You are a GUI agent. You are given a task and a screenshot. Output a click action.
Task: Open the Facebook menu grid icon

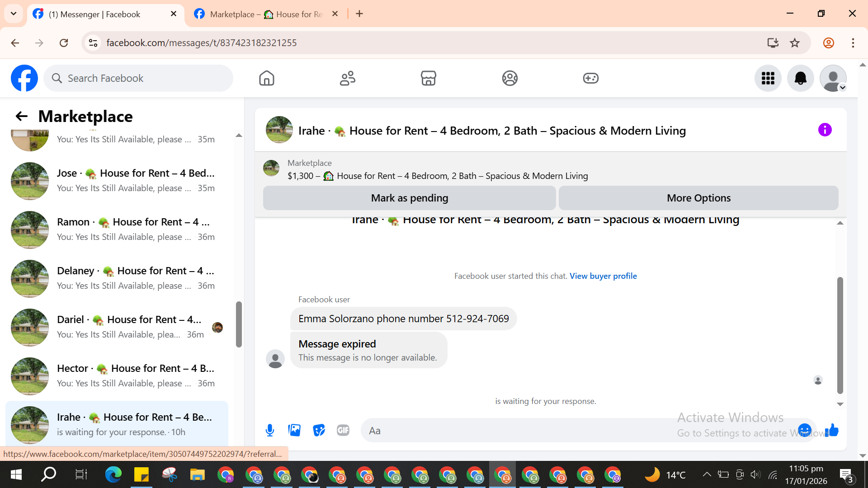[x=768, y=78]
